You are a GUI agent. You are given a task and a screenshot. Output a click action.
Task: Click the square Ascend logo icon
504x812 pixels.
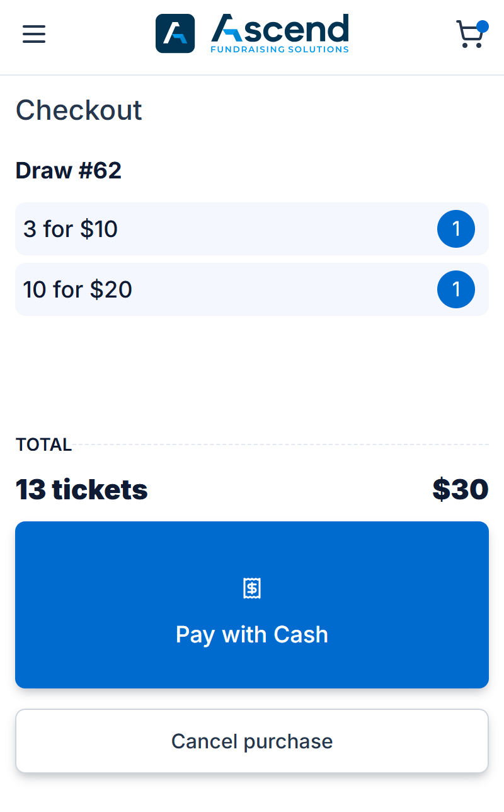[x=175, y=34]
